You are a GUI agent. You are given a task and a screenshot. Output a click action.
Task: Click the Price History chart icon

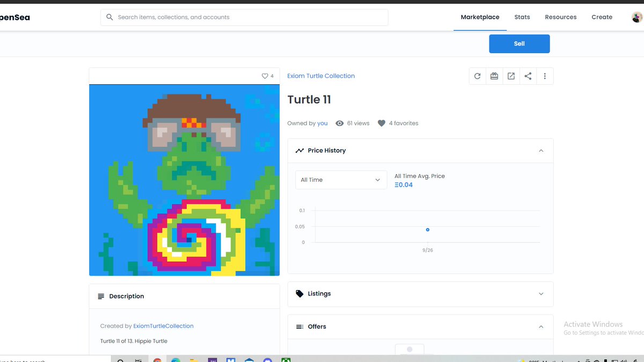(299, 150)
